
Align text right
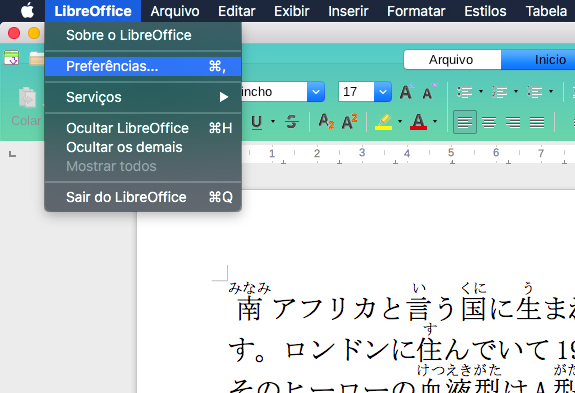(513, 122)
